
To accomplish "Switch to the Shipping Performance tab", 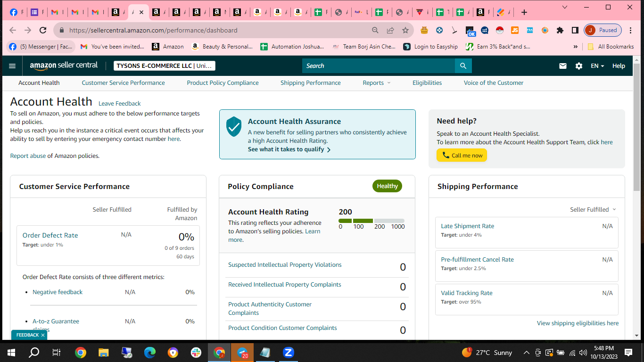I will click(x=311, y=83).
